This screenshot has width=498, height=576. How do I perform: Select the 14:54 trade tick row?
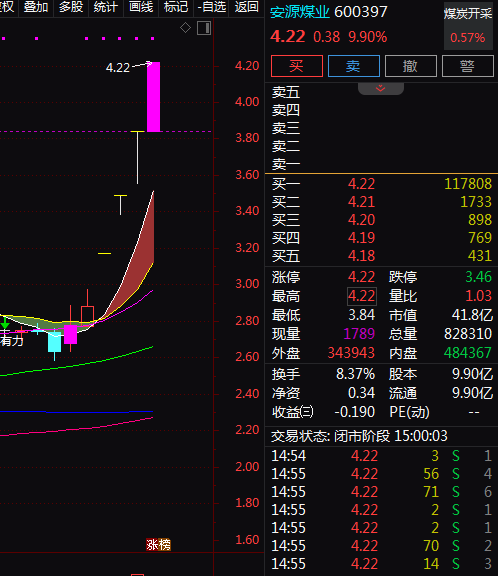pos(381,456)
